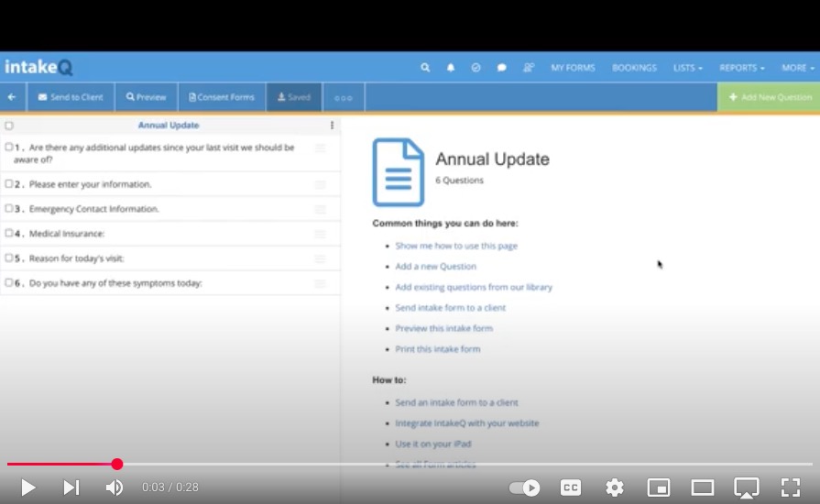Cast video with AirPlay icon

(x=747, y=488)
